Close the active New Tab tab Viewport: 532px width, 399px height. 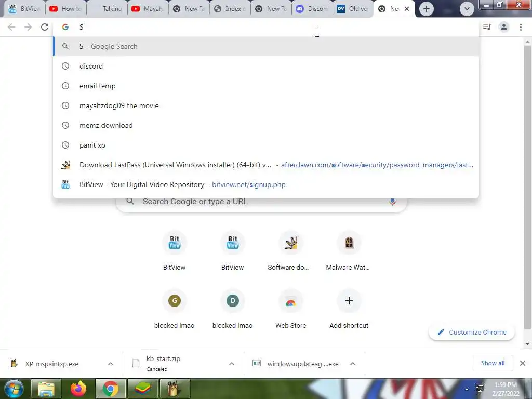click(x=407, y=9)
